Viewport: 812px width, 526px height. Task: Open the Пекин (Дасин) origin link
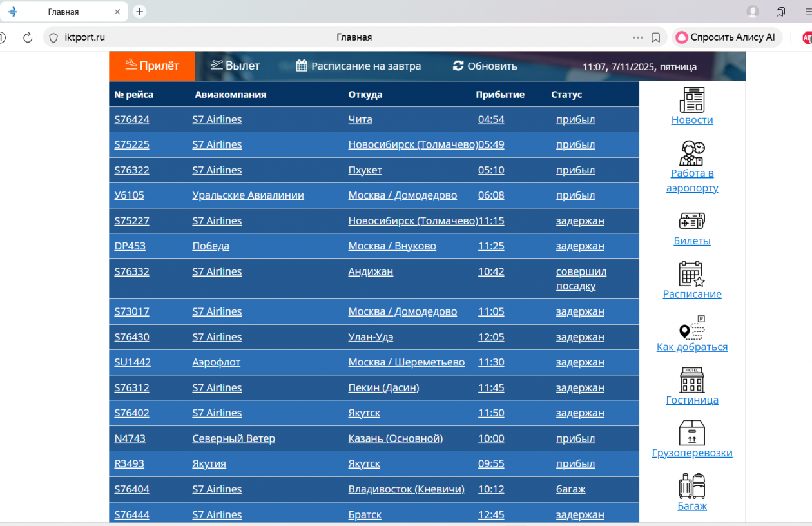click(383, 387)
